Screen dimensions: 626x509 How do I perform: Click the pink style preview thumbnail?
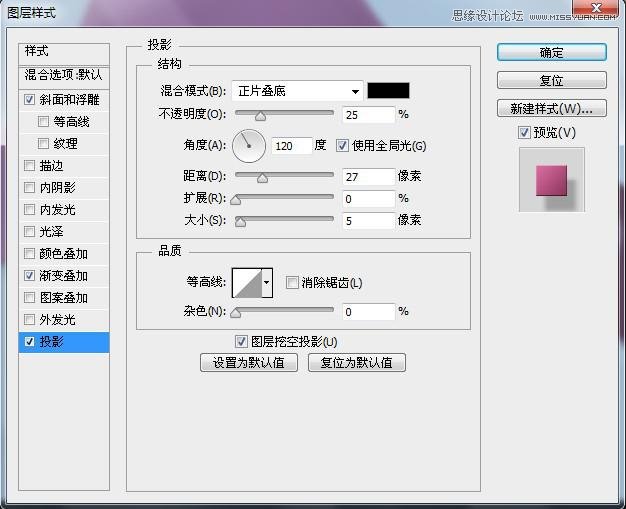552,179
